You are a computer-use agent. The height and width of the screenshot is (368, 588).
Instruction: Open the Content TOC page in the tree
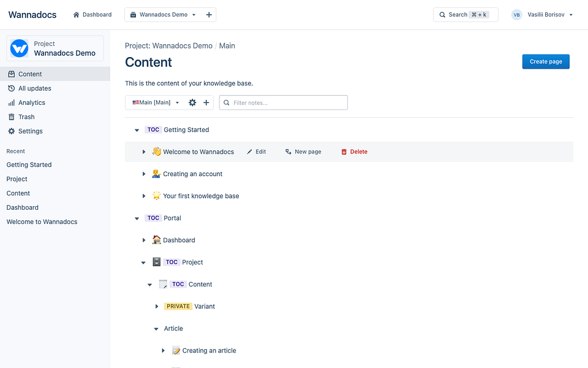click(200, 284)
